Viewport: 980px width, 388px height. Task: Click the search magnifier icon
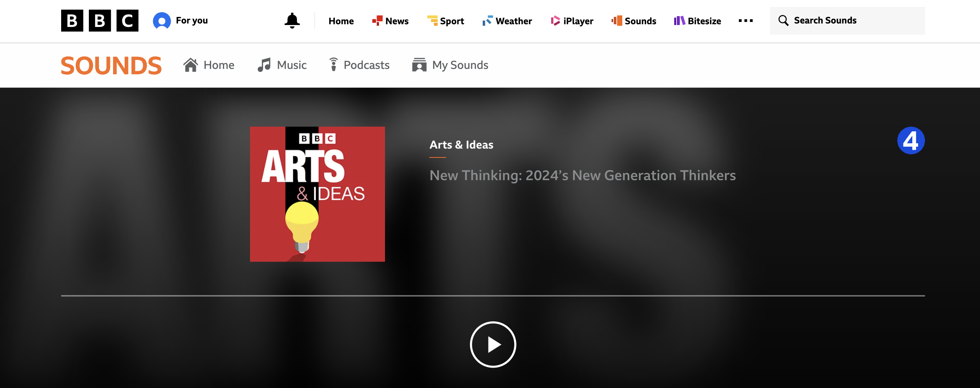(783, 20)
